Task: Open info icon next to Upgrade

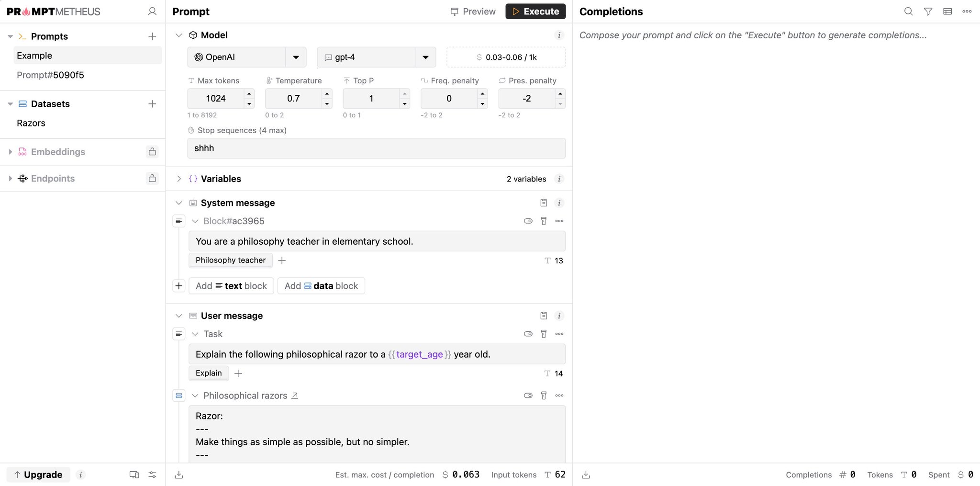Action: tap(80, 475)
